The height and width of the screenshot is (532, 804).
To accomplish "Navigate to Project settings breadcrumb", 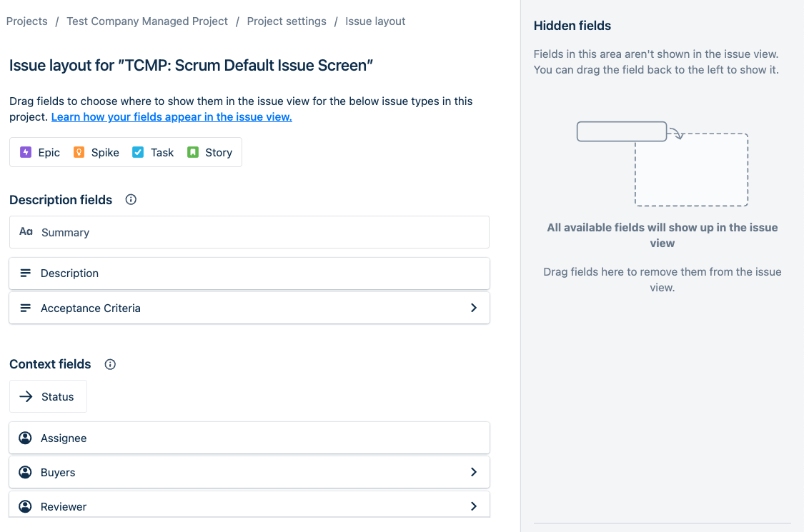I will tap(287, 21).
